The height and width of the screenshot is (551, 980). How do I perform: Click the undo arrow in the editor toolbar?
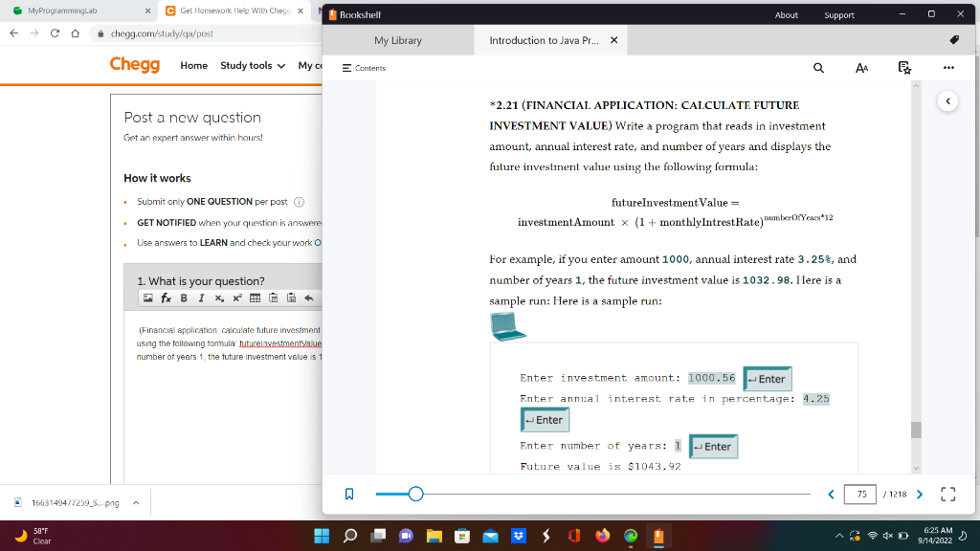[x=308, y=298]
